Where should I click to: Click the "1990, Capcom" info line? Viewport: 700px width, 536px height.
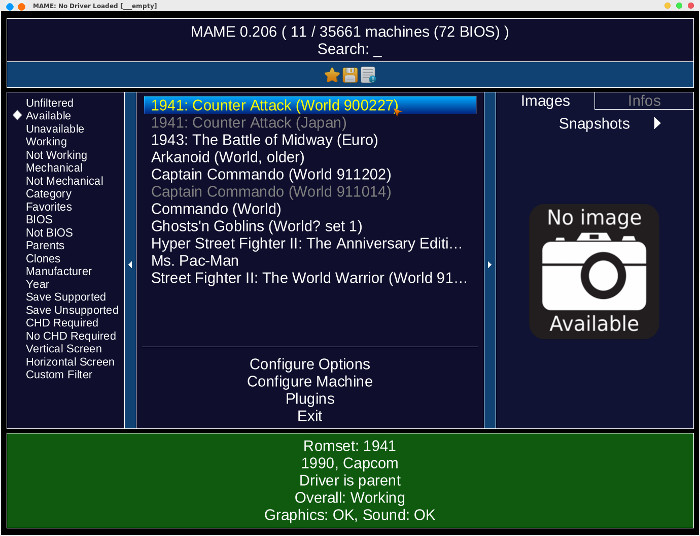(350, 463)
